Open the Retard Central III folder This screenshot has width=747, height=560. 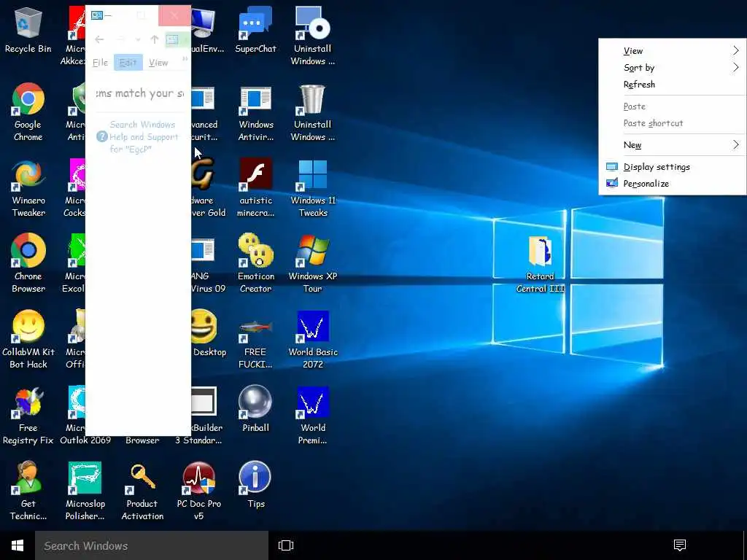[x=541, y=264]
